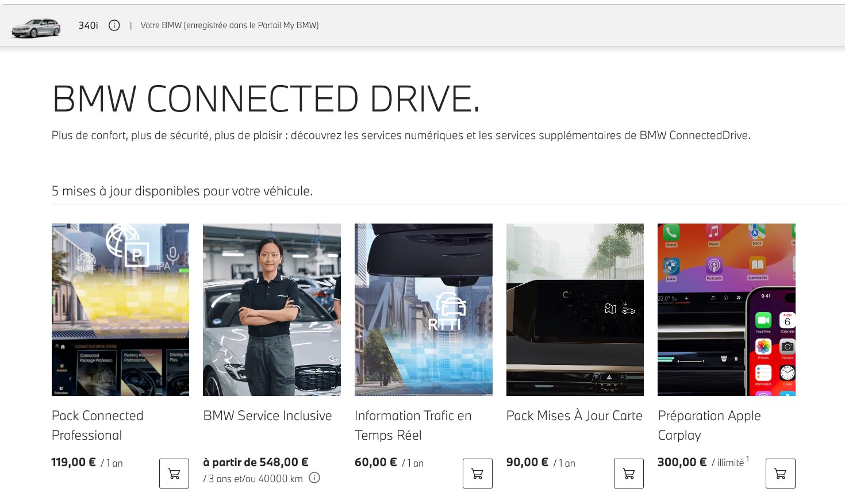Add Préparation Apple Carplay to cart
The height and width of the screenshot is (504, 845).
click(780, 474)
